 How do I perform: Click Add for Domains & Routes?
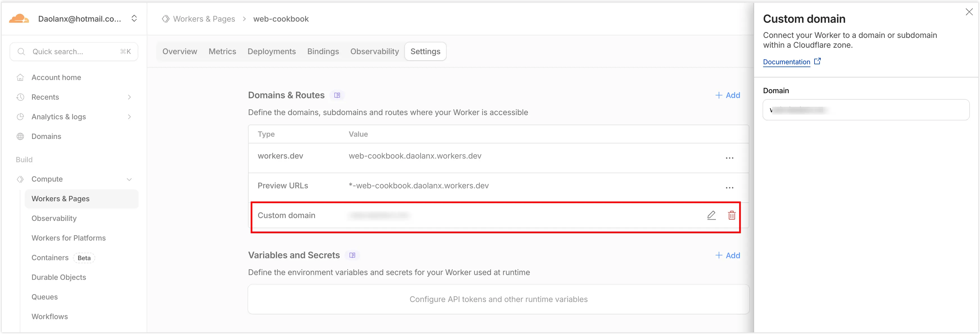(x=727, y=95)
